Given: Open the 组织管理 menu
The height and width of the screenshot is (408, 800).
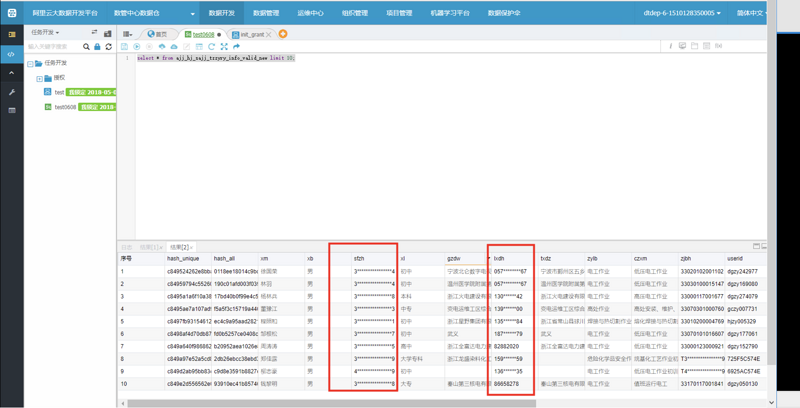Looking at the screenshot, I should point(355,13).
